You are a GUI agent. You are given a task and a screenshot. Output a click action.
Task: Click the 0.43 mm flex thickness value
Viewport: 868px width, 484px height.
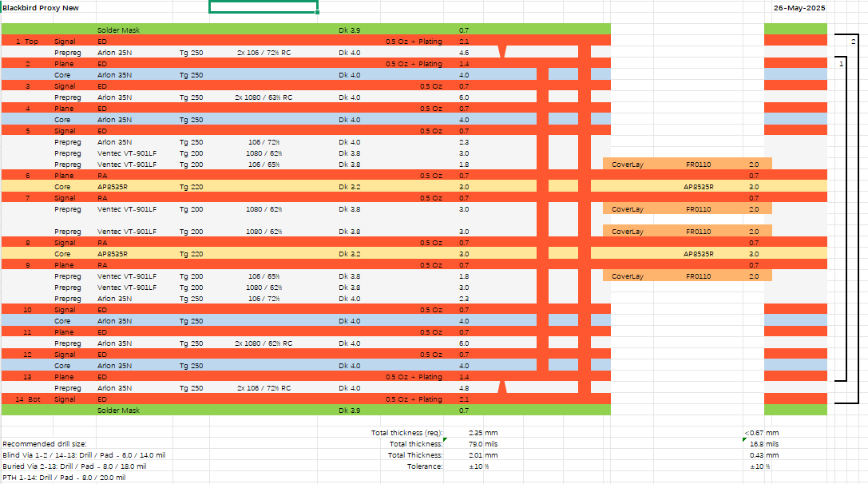click(x=763, y=455)
